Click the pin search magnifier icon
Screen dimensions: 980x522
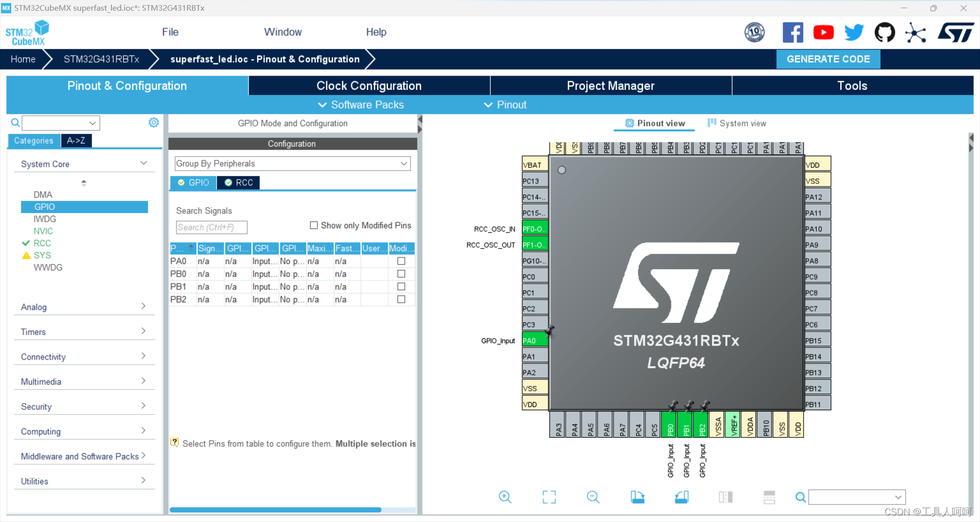click(x=800, y=497)
